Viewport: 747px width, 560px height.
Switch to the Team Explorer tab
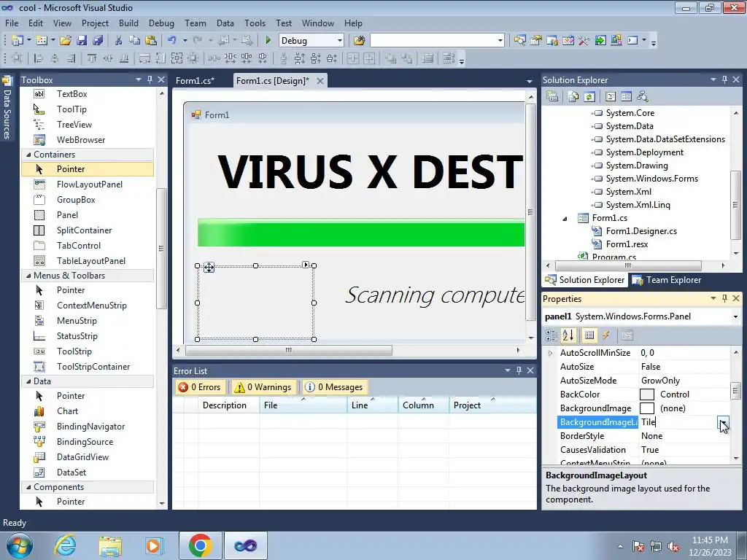[667, 280]
